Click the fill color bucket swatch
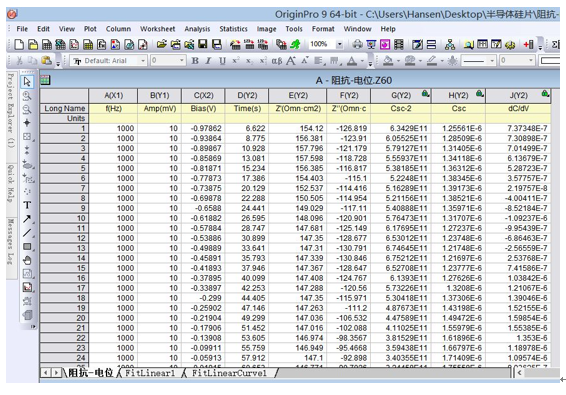 (388, 61)
